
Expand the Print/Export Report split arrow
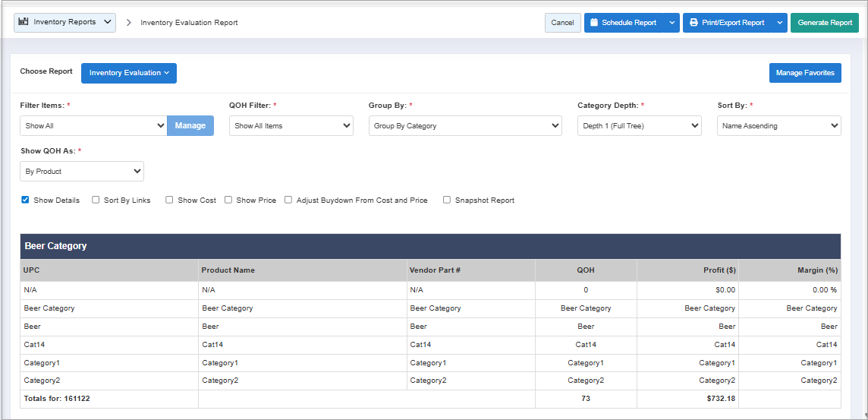coord(780,23)
